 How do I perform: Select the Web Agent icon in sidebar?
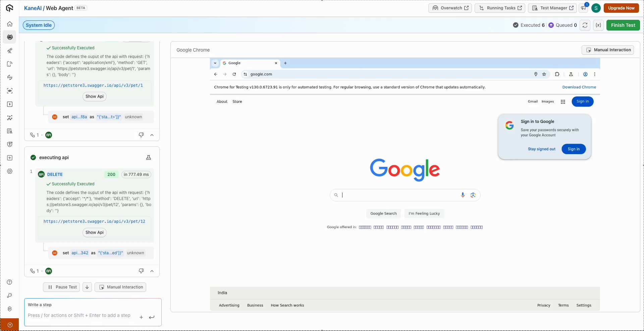click(x=10, y=37)
